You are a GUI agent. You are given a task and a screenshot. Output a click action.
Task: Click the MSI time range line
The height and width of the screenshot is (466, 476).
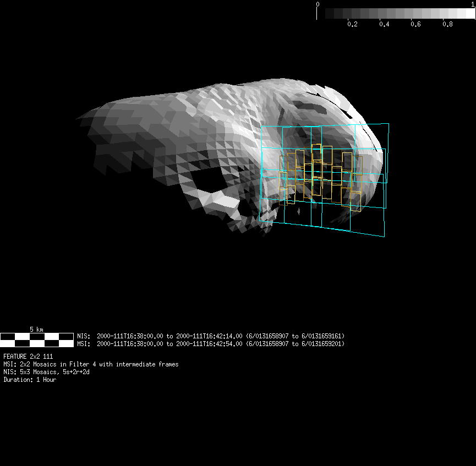(x=211, y=344)
